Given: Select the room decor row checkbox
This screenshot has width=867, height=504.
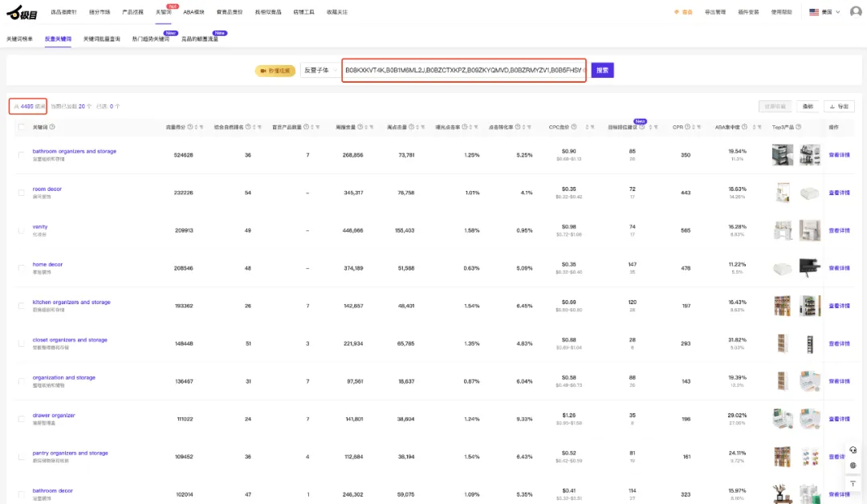Looking at the screenshot, I should (22, 193).
